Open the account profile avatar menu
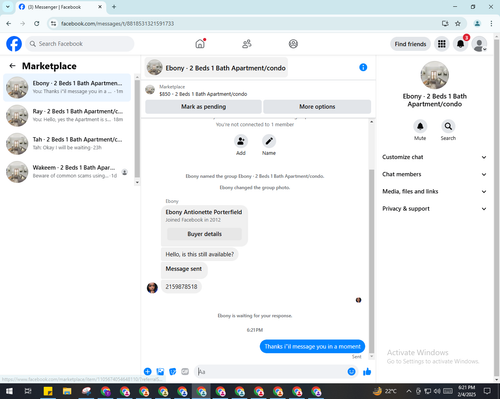This screenshot has width=500, height=399. click(479, 44)
